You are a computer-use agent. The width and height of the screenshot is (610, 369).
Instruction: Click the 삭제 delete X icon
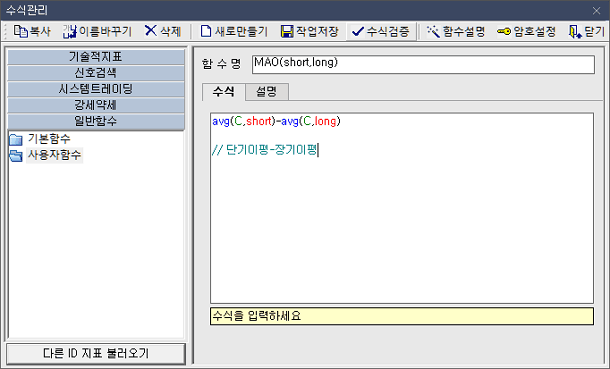tap(151, 31)
